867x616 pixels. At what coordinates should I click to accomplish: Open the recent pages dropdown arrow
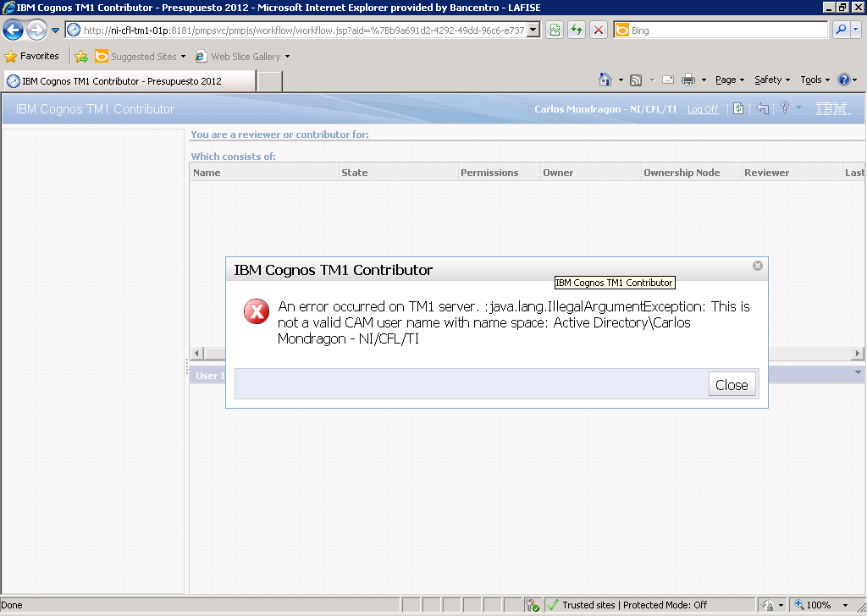coord(55,30)
